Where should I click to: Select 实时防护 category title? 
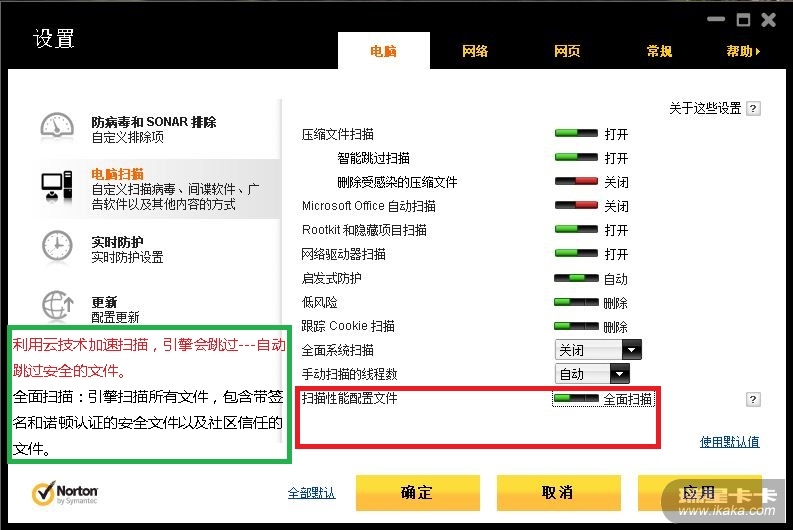point(117,242)
